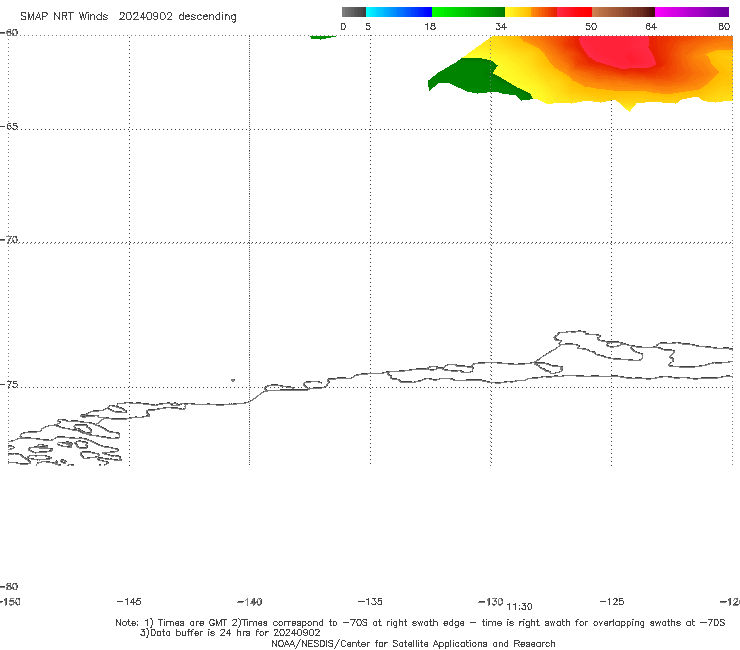The width and height of the screenshot is (740, 650).
Task: Pick the yellow-orange segment of the color bar
Action: (530, 12)
